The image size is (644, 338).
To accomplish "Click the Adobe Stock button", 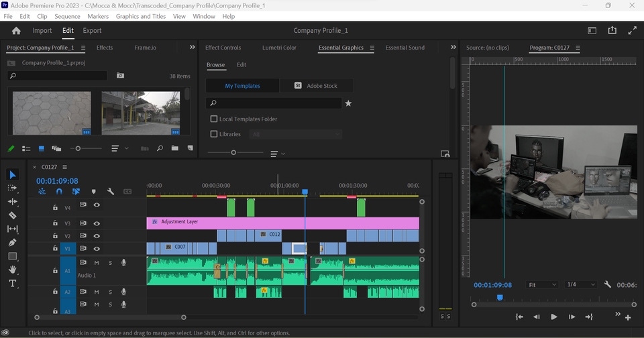I will tap(316, 86).
